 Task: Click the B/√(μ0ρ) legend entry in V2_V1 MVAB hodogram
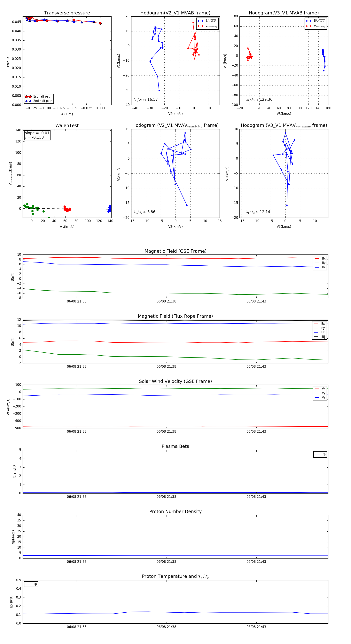207,21
